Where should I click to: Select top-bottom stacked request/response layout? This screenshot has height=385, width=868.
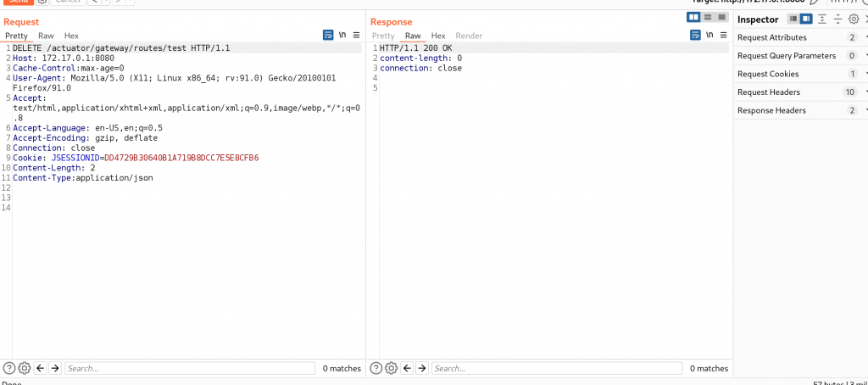pyautogui.click(x=708, y=17)
